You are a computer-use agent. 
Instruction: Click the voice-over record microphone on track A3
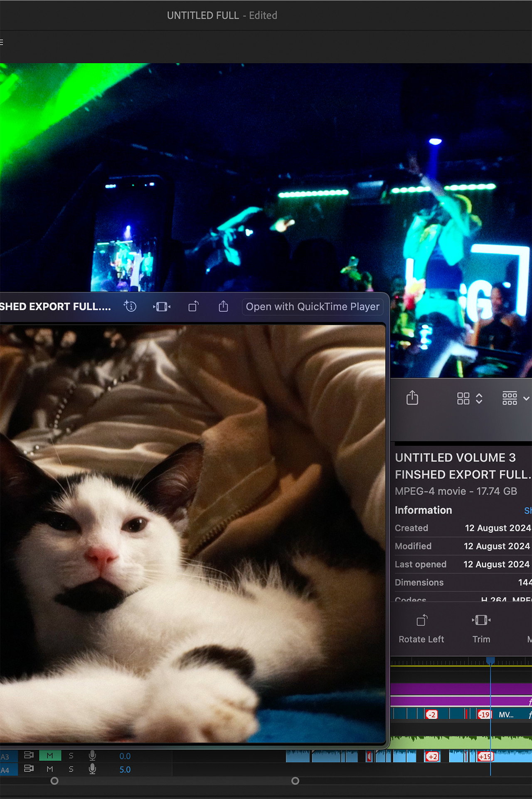92,756
